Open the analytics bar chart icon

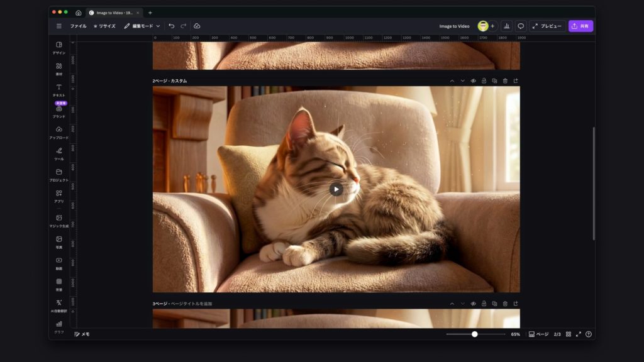tap(506, 26)
